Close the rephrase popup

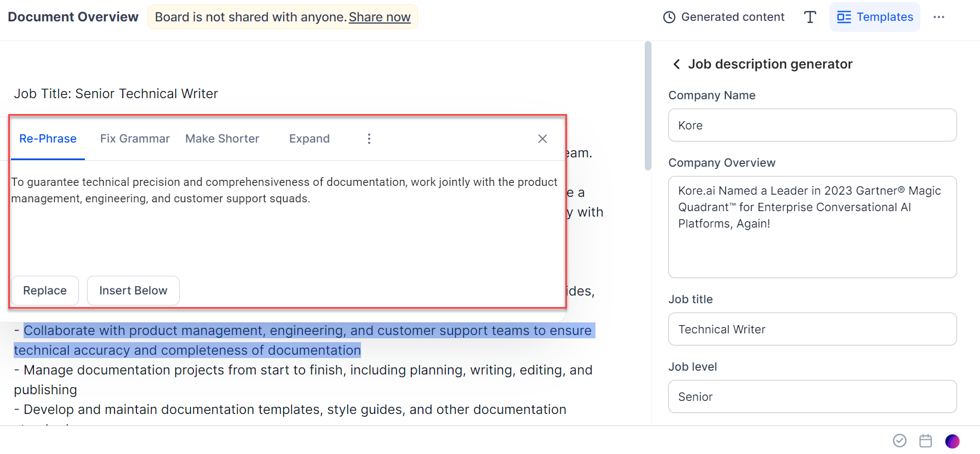(542, 139)
